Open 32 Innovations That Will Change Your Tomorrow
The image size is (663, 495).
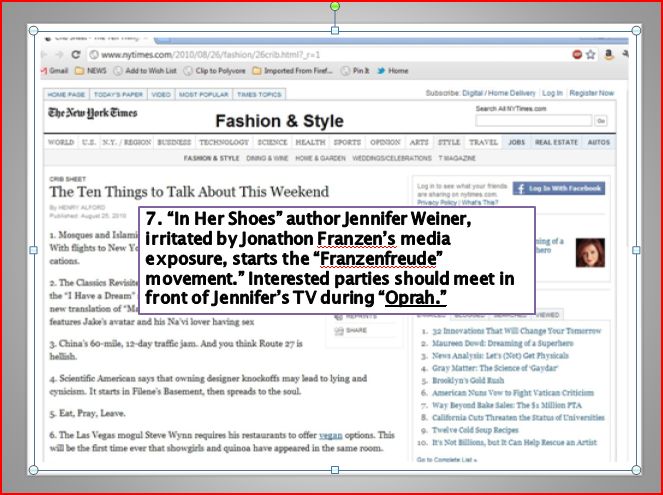(516, 331)
